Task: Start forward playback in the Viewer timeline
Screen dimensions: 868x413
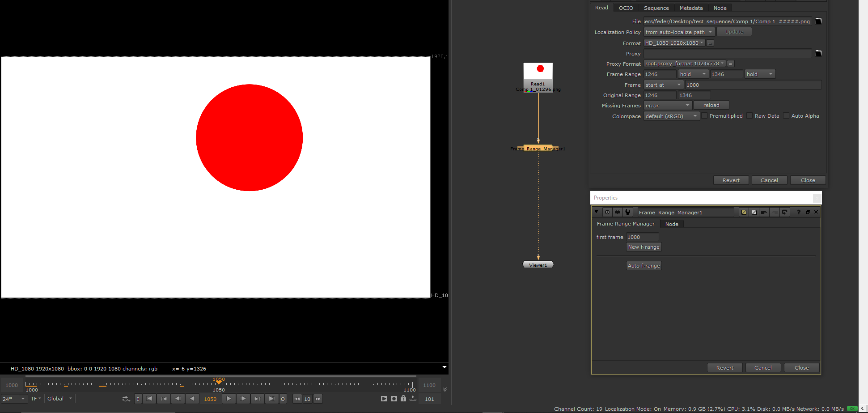Action: coord(229,398)
